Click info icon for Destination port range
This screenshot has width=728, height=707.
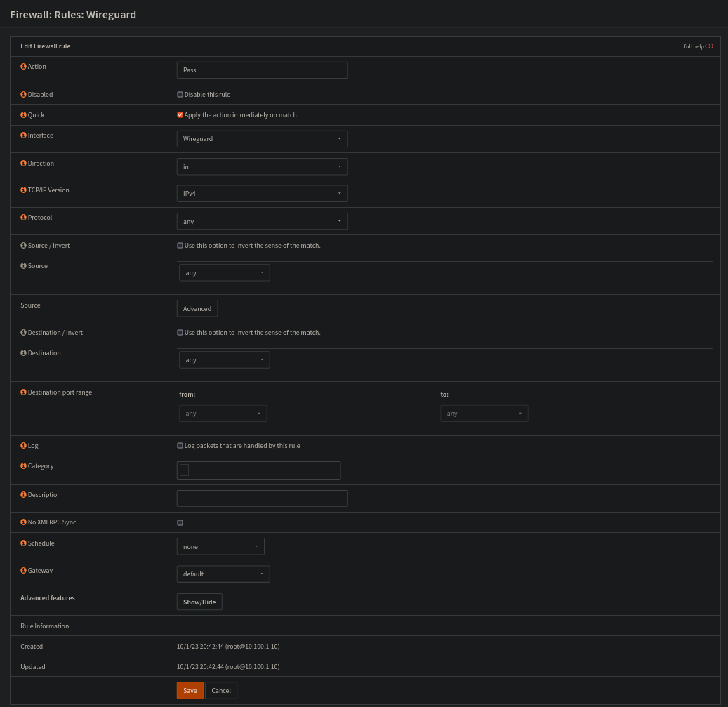pos(23,392)
